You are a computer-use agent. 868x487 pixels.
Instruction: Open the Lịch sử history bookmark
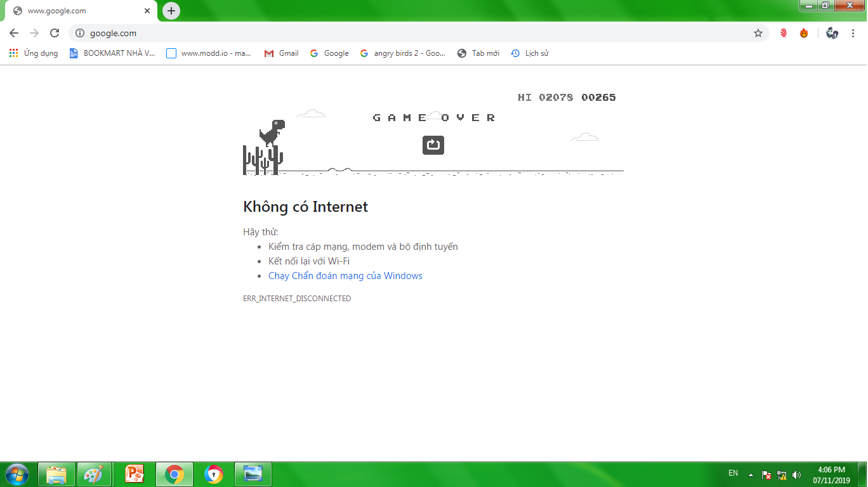tap(530, 53)
